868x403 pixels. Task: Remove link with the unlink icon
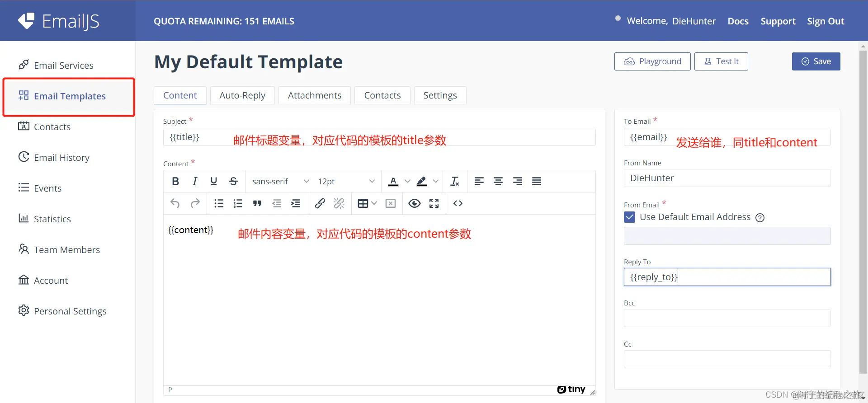(x=339, y=203)
